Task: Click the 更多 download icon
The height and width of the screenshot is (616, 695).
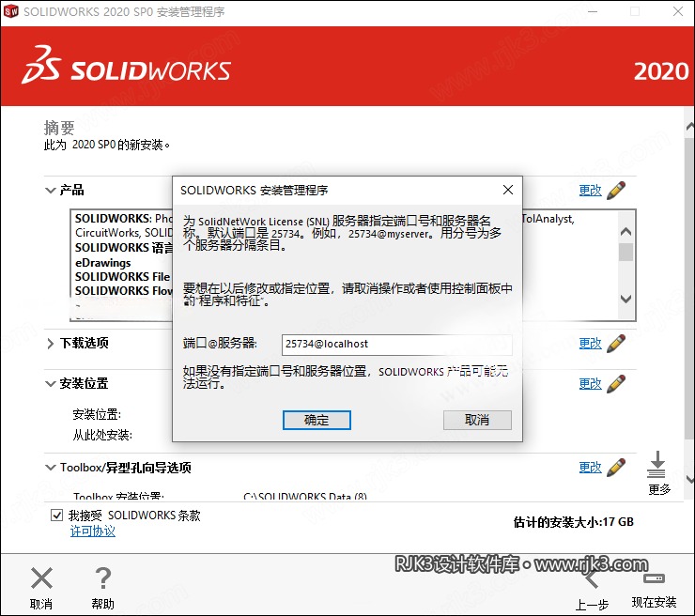Action: (657, 465)
